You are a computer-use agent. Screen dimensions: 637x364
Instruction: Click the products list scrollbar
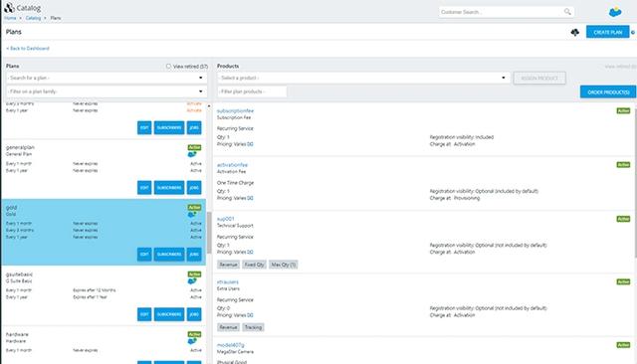[635, 183]
